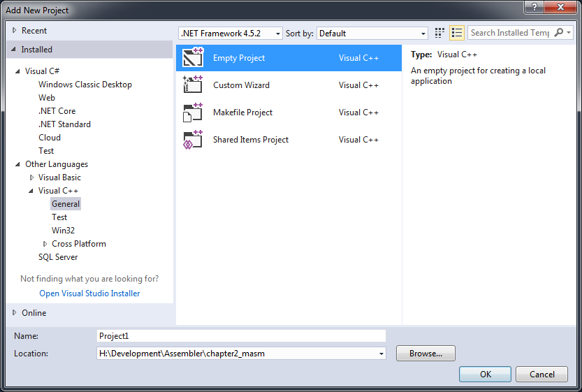Select the Cloud category
This screenshot has height=392, width=582.
[x=50, y=138]
